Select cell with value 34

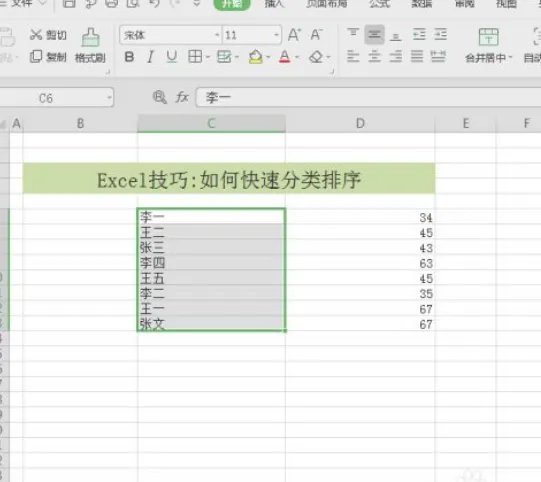click(360, 217)
